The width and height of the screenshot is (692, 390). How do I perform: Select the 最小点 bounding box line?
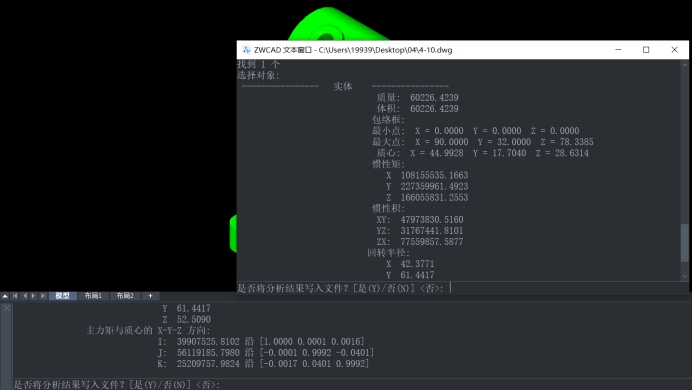click(x=476, y=131)
